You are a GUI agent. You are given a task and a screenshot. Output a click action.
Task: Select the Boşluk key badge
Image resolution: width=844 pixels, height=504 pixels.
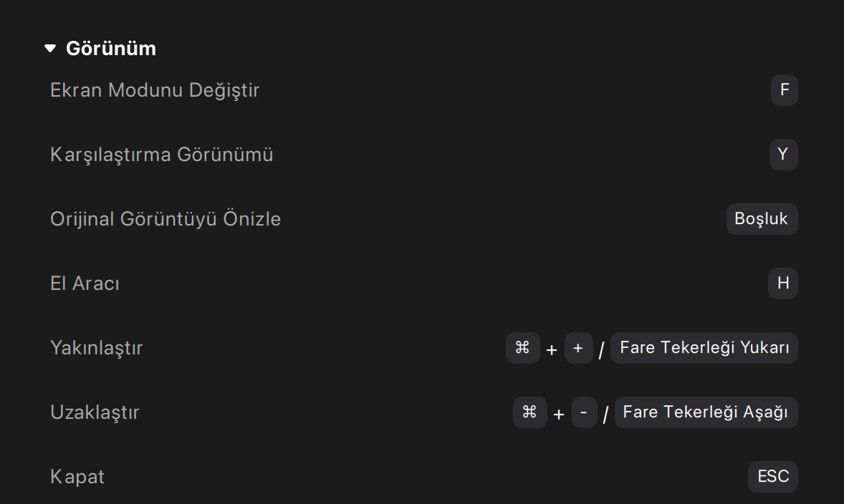(x=762, y=219)
